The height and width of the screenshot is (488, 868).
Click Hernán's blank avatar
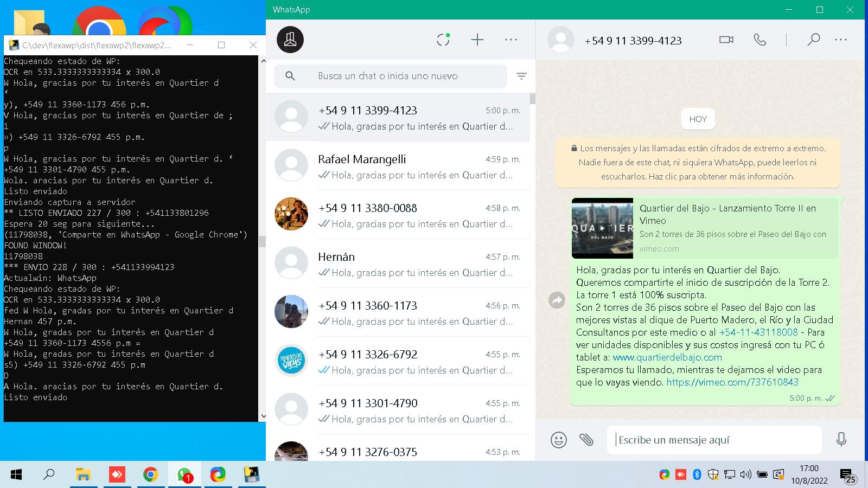click(291, 263)
